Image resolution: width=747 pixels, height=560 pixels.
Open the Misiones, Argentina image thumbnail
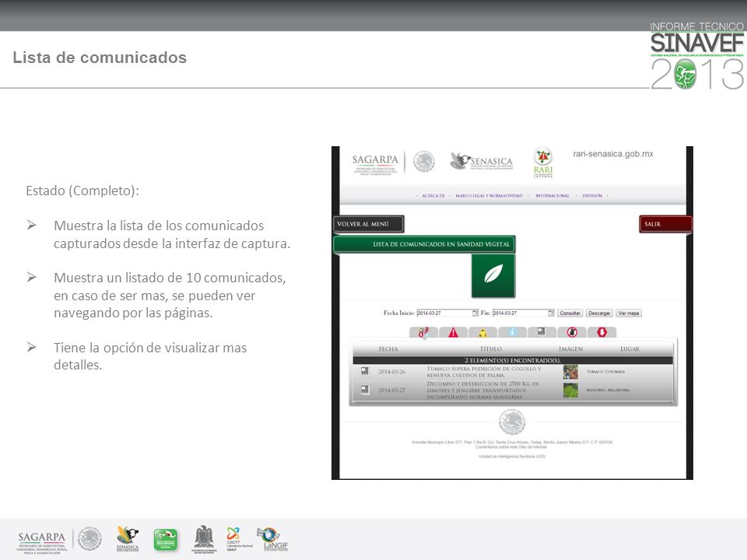click(570, 390)
